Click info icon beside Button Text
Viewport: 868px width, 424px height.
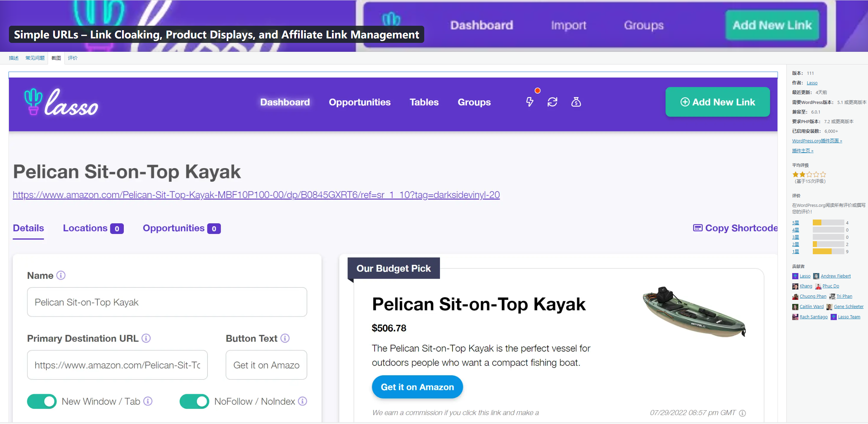[x=285, y=338]
